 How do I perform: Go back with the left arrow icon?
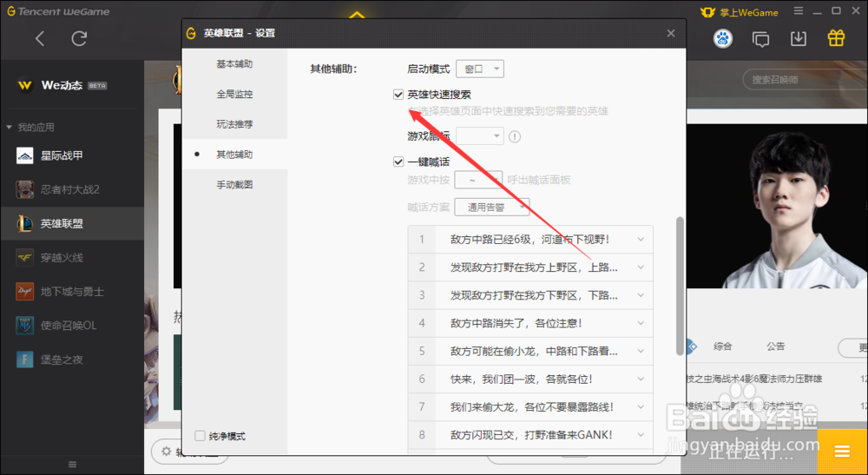click(x=39, y=38)
